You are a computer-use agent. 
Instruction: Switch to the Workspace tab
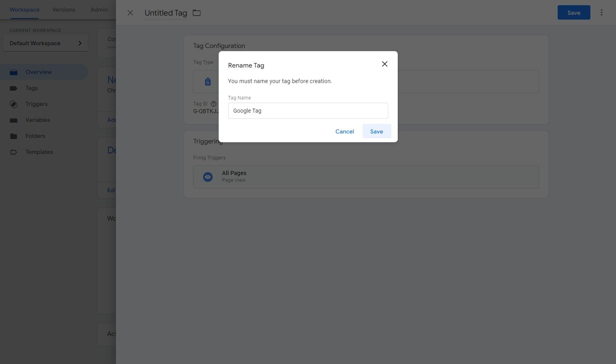click(x=24, y=10)
